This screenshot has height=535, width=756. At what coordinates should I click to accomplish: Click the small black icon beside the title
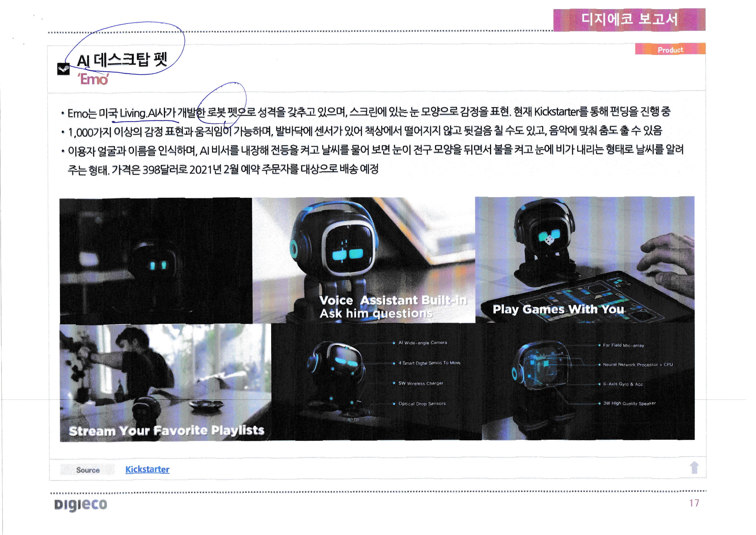(x=63, y=69)
